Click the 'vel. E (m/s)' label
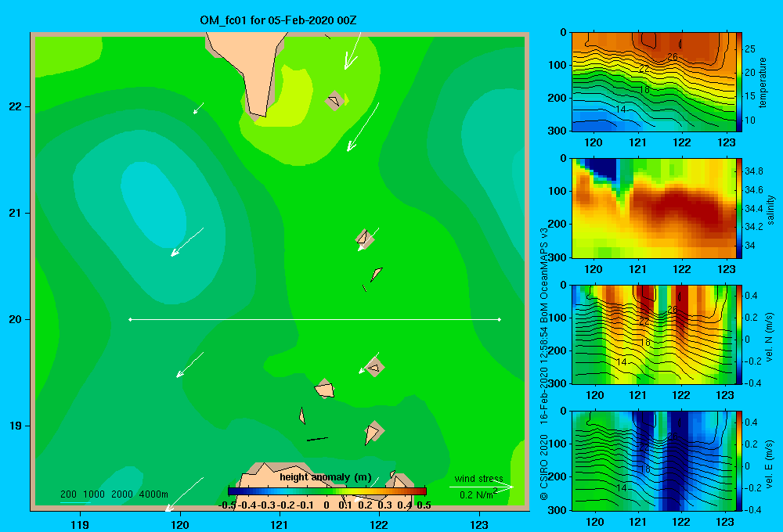This screenshot has height=532, width=783. click(x=769, y=462)
